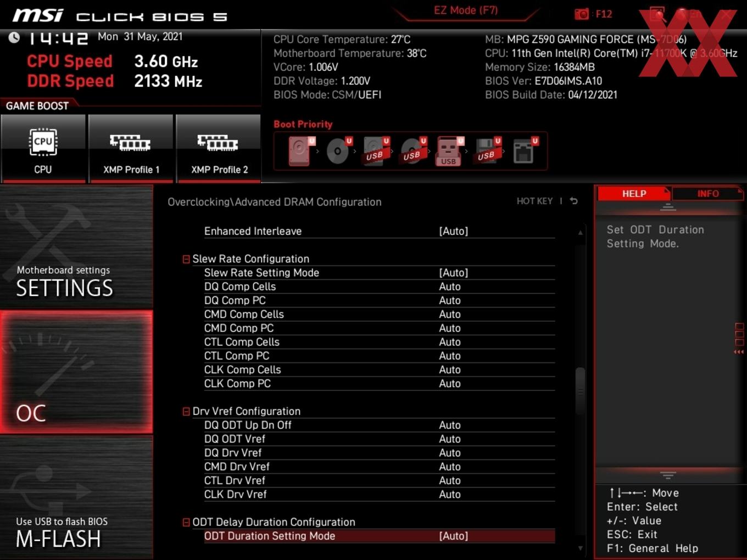Image resolution: width=747 pixels, height=560 pixels.
Task: Open M-FLASH BIOS flash section
Action: [76, 497]
